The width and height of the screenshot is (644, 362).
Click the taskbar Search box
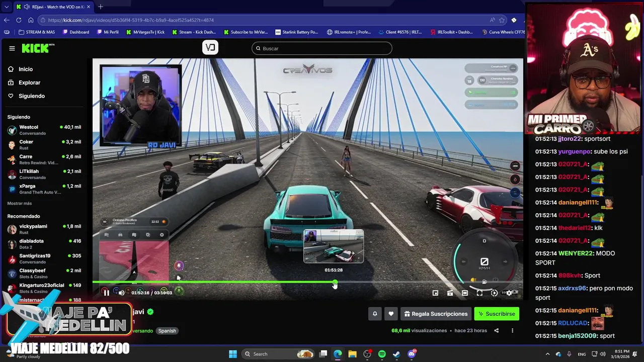(x=279, y=354)
